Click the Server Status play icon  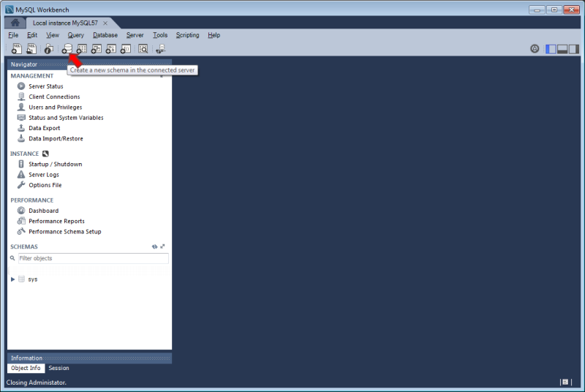pyautogui.click(x=21, y=86)
